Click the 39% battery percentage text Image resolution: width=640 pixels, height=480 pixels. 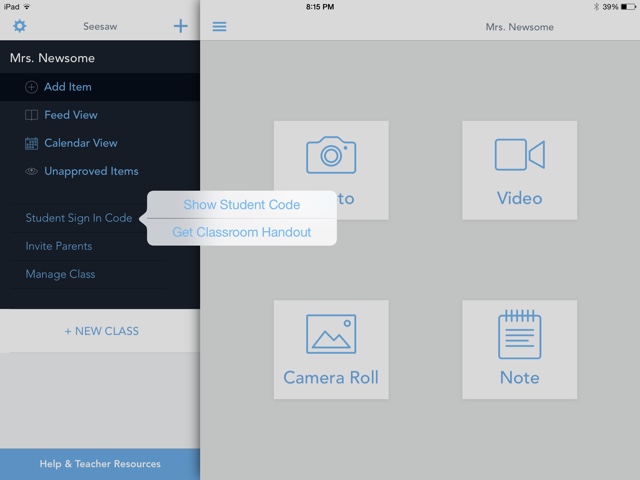point(610,7)
